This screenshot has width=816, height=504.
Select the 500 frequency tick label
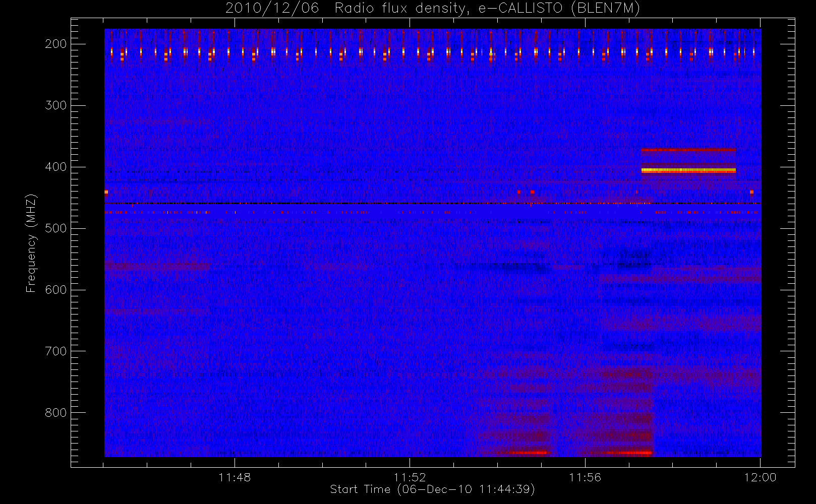[x=55, y=228]
